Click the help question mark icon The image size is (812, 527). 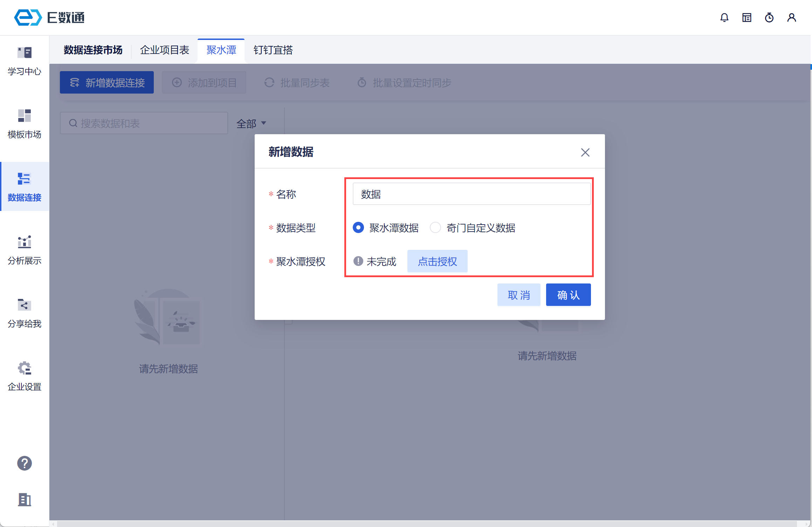25,463
